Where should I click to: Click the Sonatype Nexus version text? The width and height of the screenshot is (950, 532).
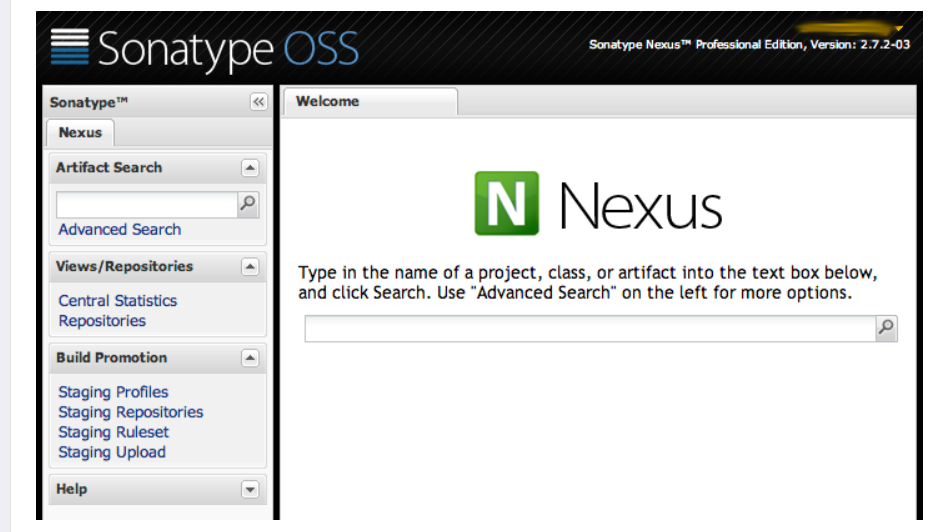tap(749, 44)
